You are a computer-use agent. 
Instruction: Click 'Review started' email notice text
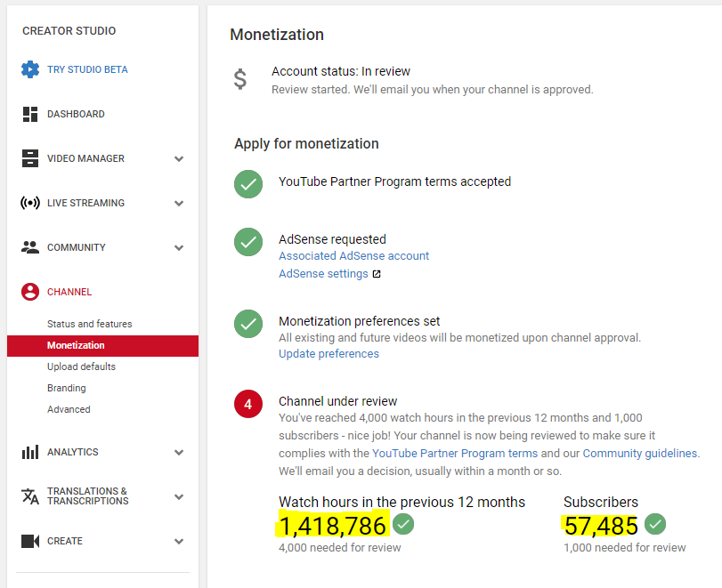(x=432, y=89)
